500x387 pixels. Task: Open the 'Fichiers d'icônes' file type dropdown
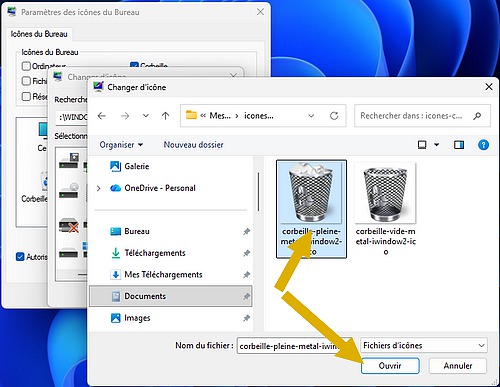coord(424,345)
